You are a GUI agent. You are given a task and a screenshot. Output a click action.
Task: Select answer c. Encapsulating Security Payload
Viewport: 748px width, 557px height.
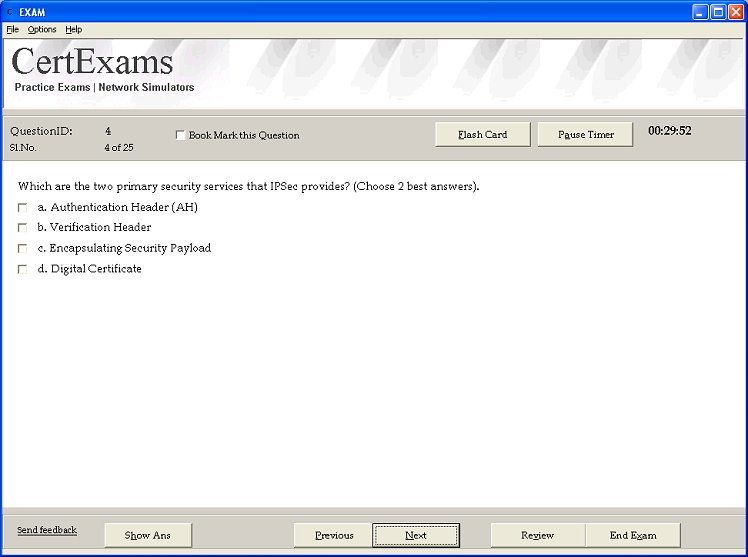[x=22, y=248]
